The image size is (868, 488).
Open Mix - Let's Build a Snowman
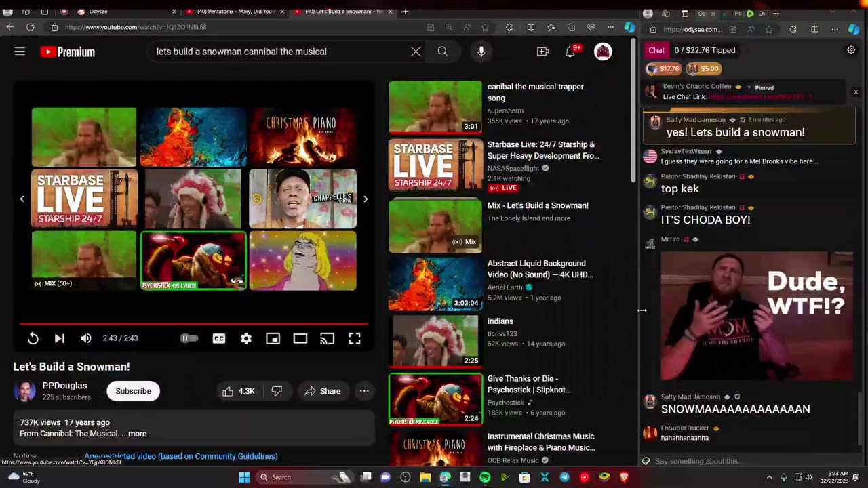click(x=538, y=205)
